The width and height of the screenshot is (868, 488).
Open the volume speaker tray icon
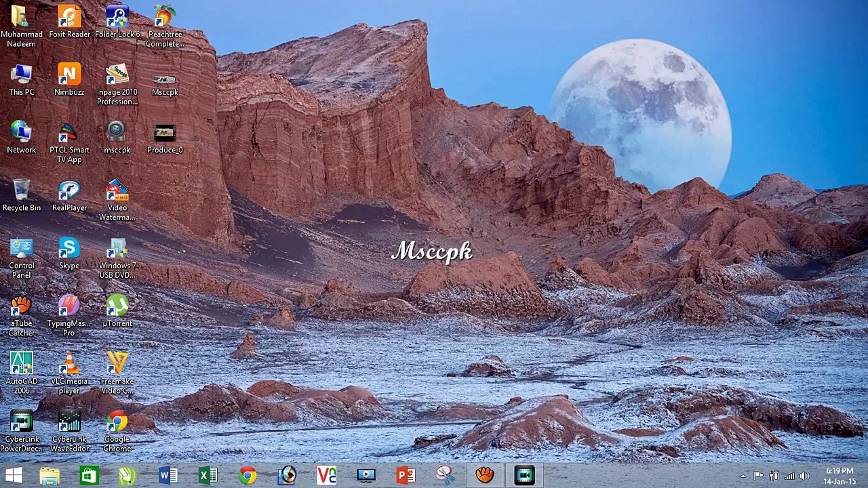click(x=804, y=476)
